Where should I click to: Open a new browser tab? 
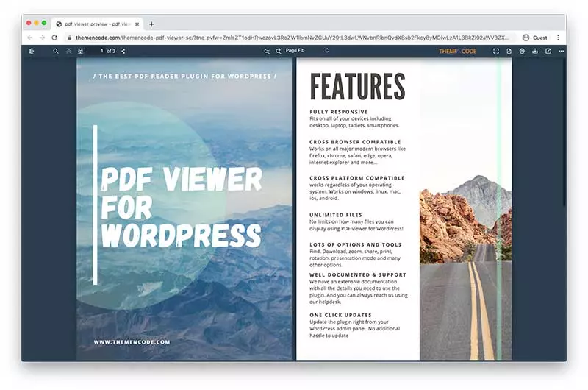click(x=151, y=24)
